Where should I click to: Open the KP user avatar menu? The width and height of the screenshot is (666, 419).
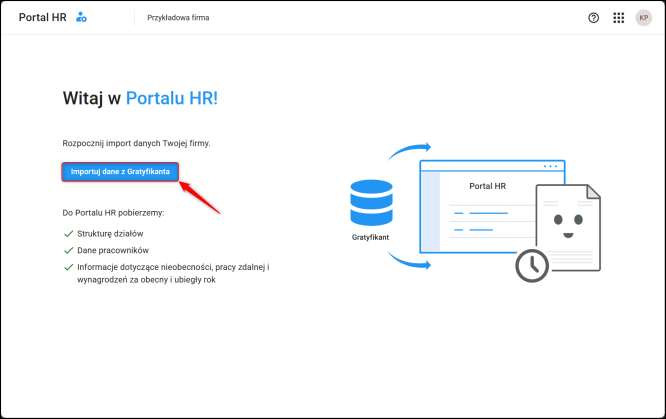coord(643,18)
